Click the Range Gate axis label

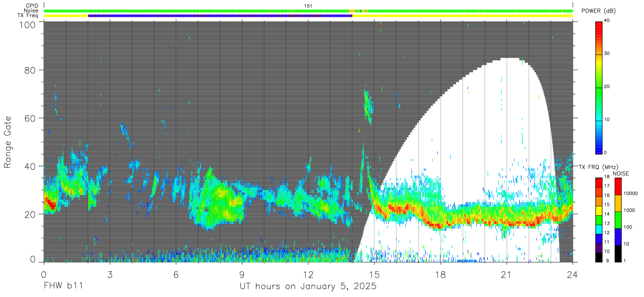[x=8, y=143]
